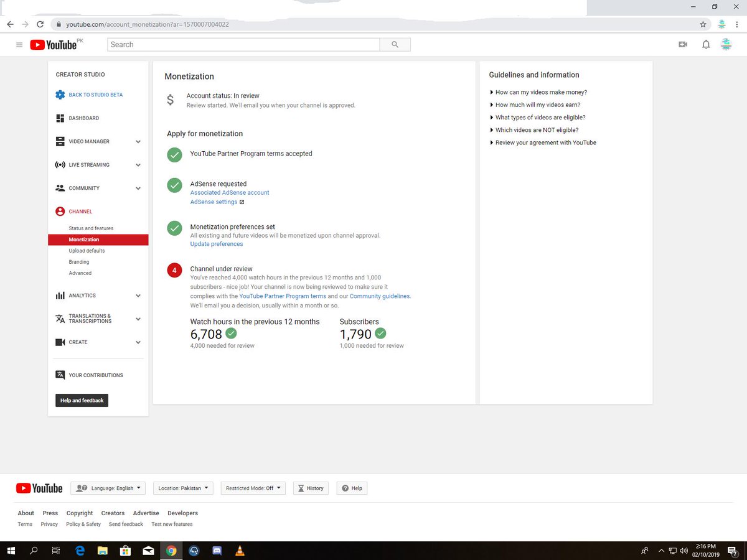747x560 pixels.
Task: Expand the Video Manager section
Action: [138, 142]
